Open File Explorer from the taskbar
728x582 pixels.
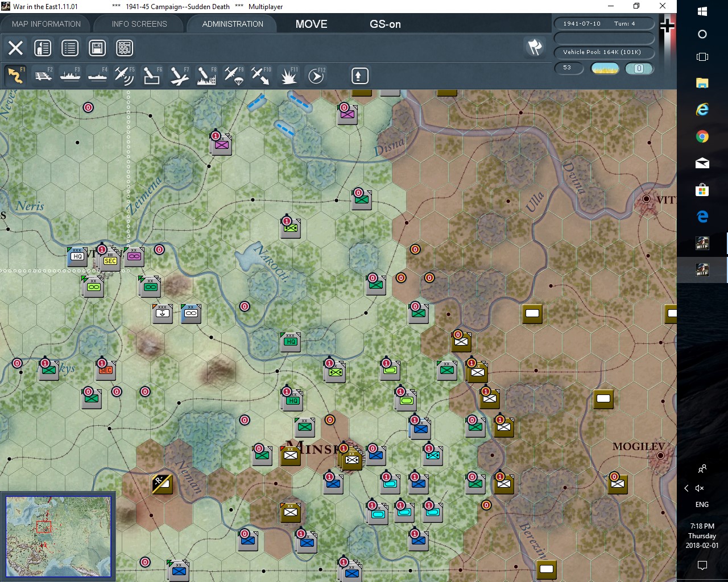coord(702,83)
